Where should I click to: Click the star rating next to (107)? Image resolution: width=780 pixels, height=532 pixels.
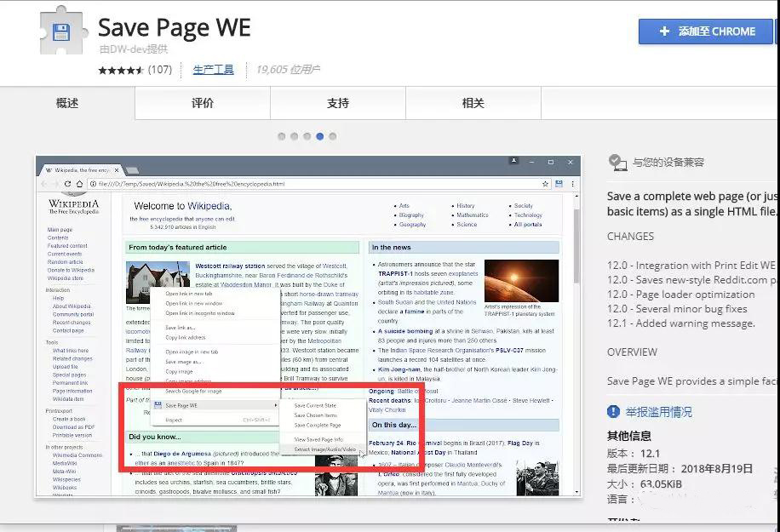tap(121, 70)
